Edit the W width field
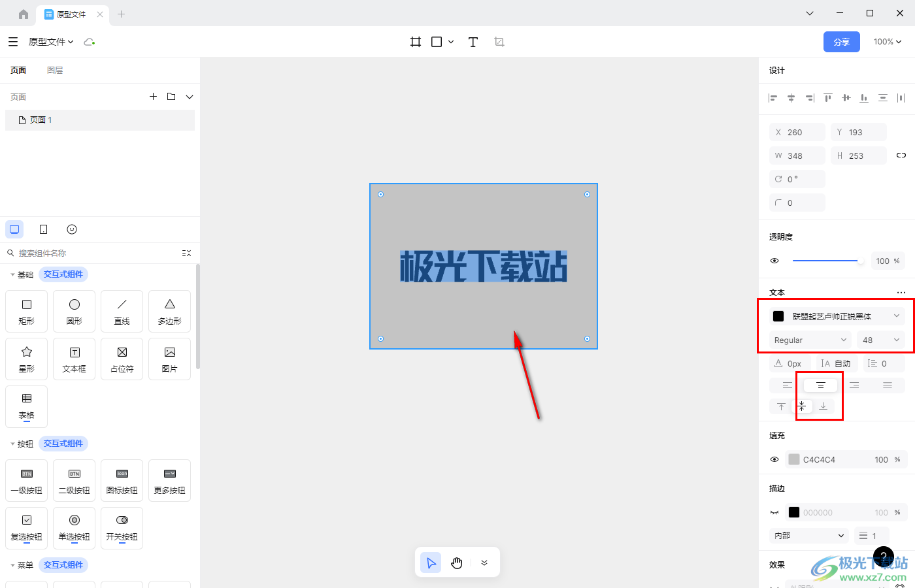 [x=797, y=155]
